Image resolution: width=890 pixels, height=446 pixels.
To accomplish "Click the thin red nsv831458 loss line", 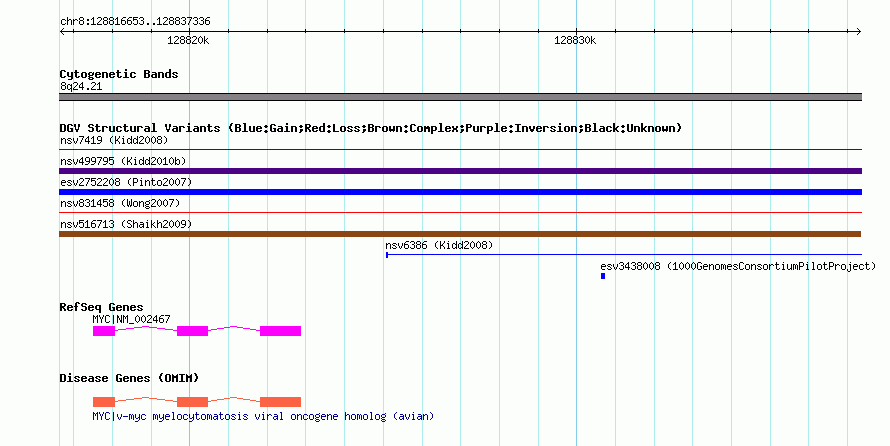I will pyautogui.click(x=460, y=213).
